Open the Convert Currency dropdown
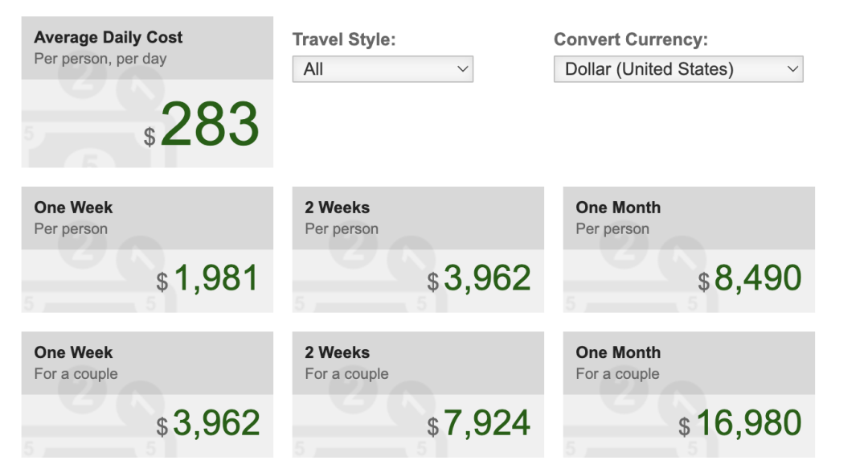 point(678,68)
